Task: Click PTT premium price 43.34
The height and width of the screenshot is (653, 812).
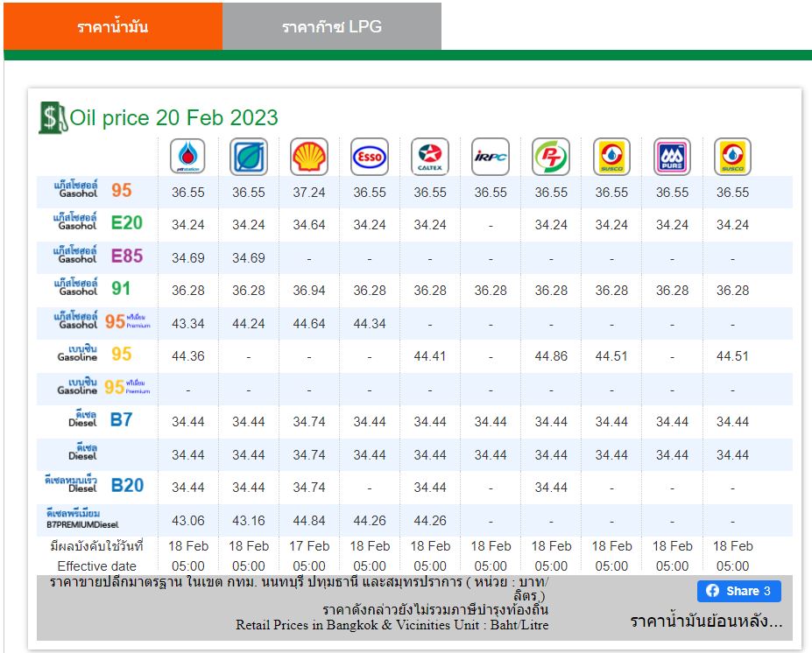Action: pyautogui.click(x=188, y=324)
